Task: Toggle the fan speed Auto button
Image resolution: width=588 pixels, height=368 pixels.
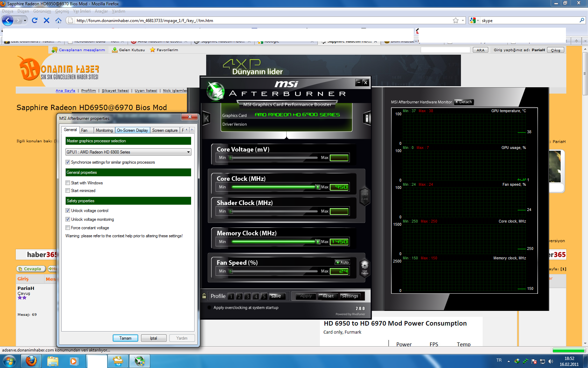Action: point(342,262)
